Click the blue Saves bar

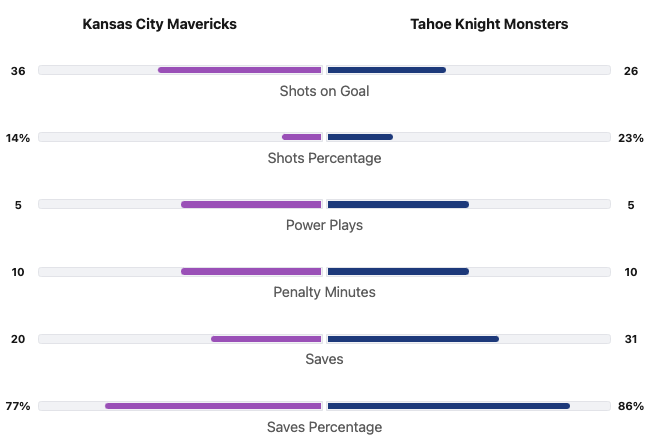click(x=413, y=339)
